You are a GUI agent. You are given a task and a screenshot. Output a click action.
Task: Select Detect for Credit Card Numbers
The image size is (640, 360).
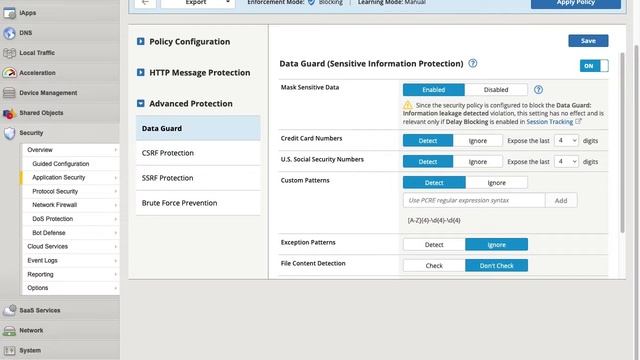(x=428, y=141)
